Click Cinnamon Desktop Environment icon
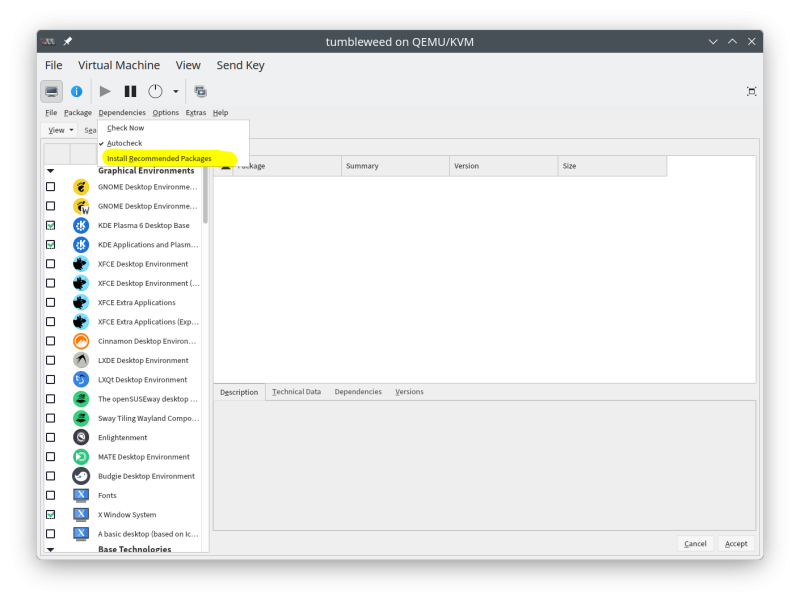Image resolution: width=800 pixels, height=603 pixels. click(x=81, y=341)
